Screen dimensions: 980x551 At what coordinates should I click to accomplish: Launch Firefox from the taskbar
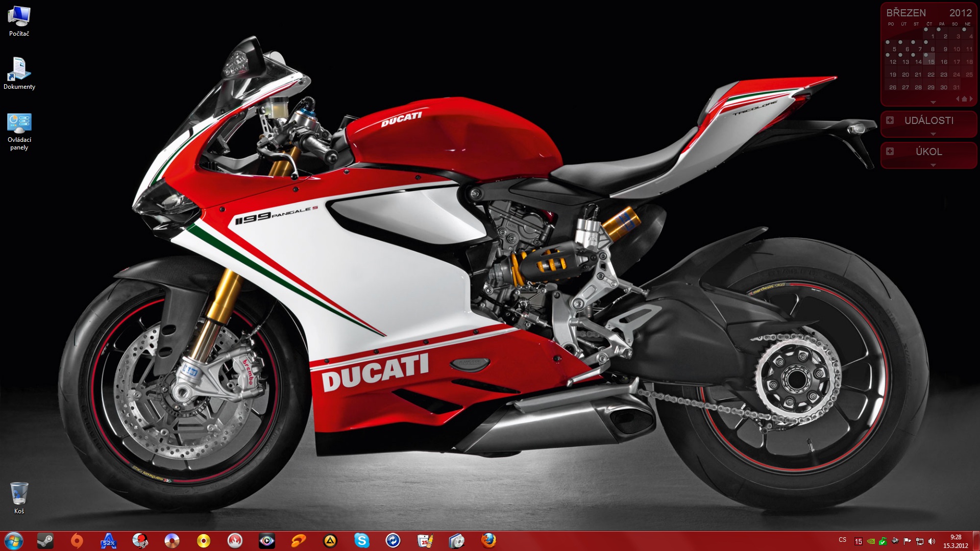coord(488,540)
